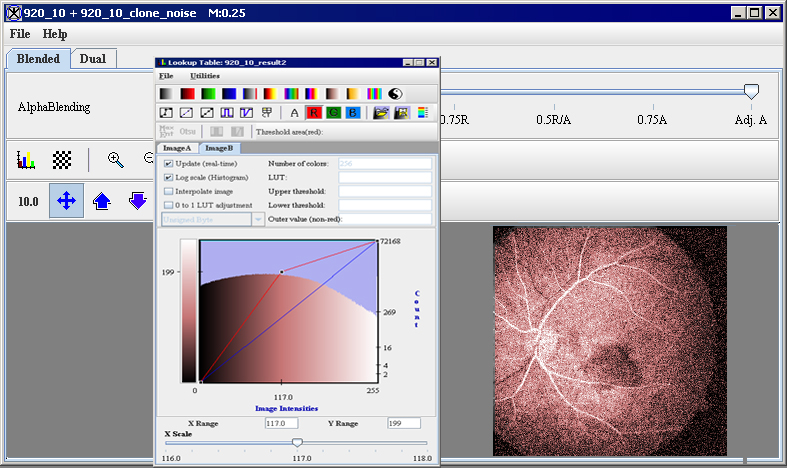Open the Help menu
Viewport: 787px width, 468px height.
point(55,34)
